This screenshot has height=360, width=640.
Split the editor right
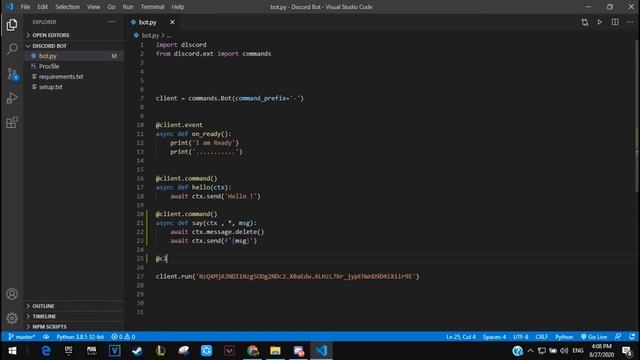(615, 22)
